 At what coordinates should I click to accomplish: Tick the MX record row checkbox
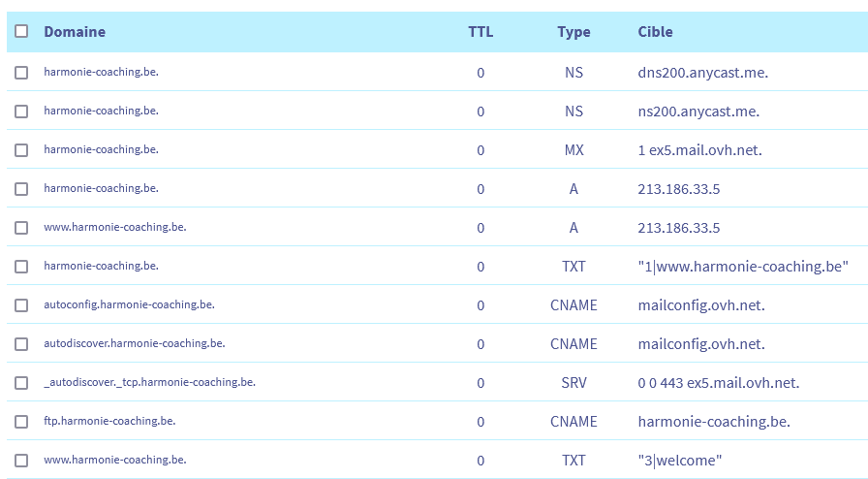21,150
